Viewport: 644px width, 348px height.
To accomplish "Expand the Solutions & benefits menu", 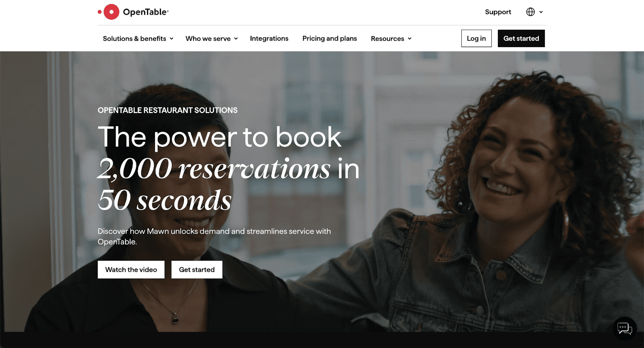I will [x=138, y=39].
